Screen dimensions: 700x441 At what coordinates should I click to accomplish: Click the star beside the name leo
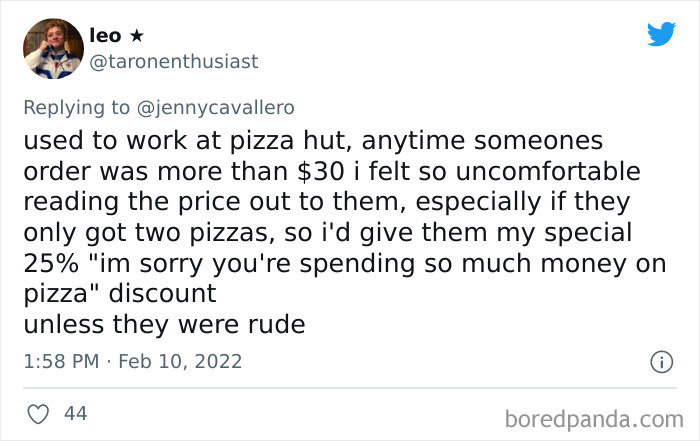click(x=139, y=35)
